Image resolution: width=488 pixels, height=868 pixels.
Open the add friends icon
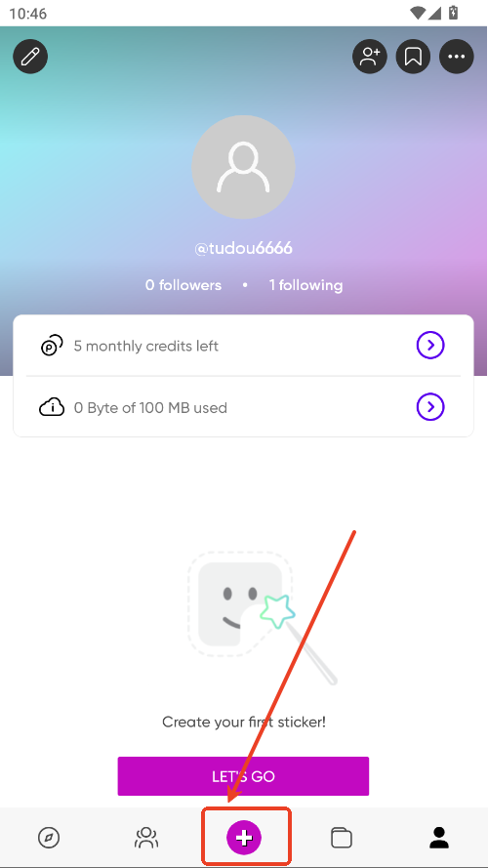[370, 57]
